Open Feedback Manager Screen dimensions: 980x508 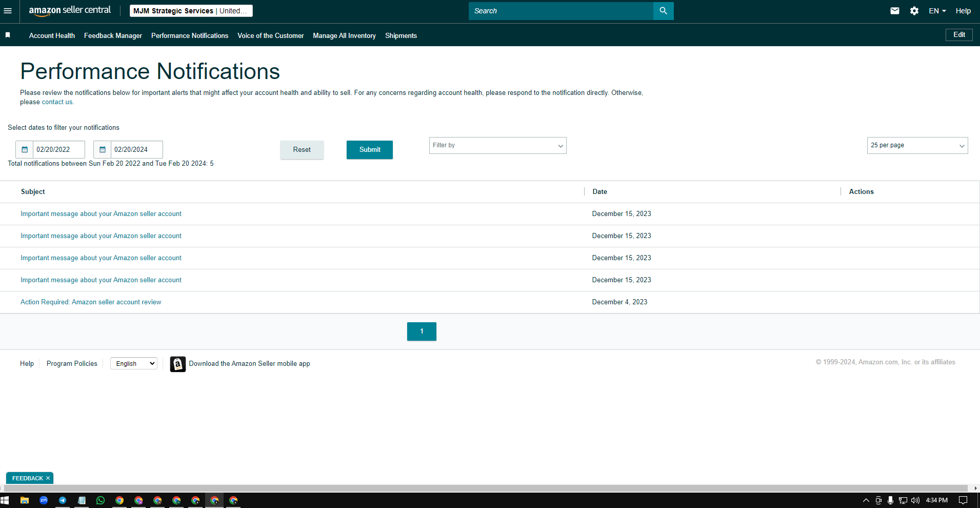point(113,35)
